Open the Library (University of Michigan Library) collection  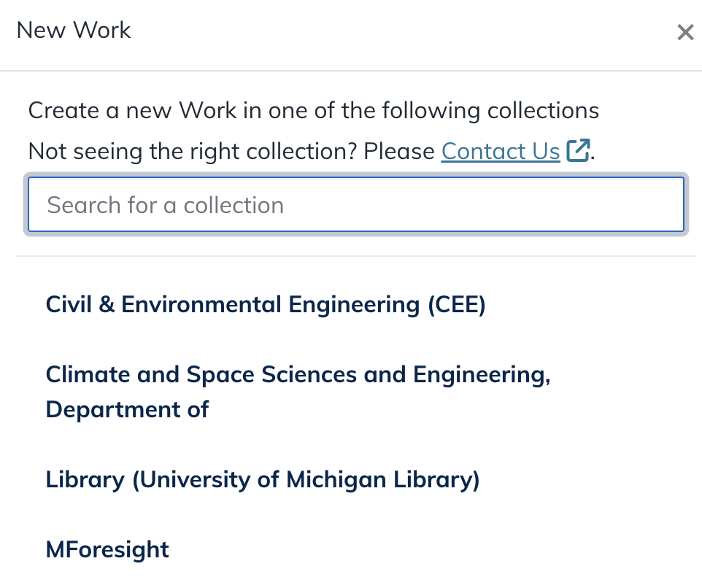coord(262,479)
